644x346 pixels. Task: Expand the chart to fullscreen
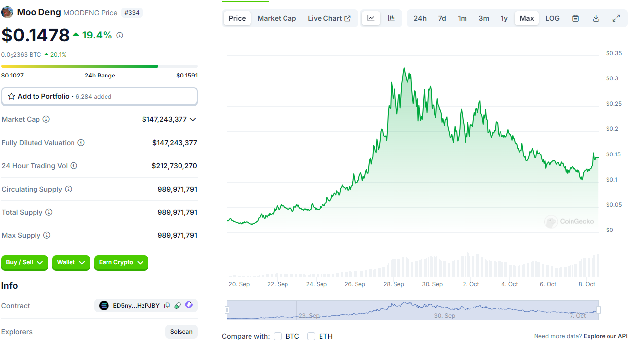616,18
